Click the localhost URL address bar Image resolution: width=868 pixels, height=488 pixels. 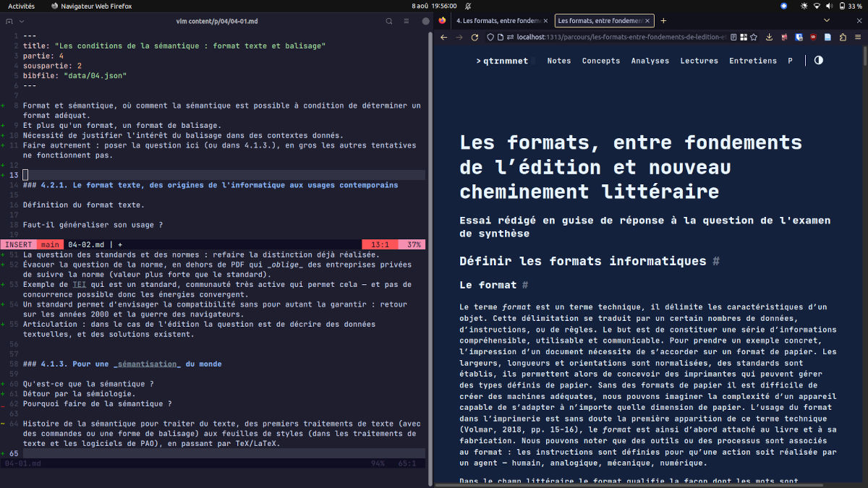coord(615,37)
